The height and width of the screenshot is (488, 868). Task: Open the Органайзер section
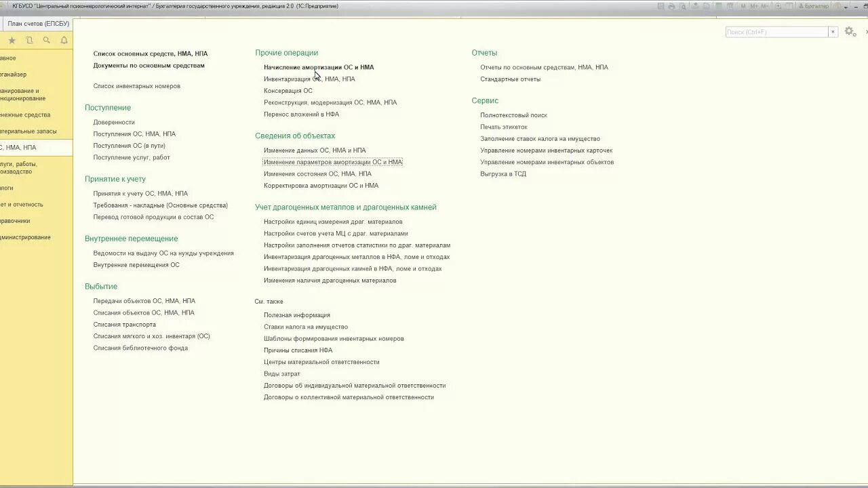pyautogui.click(x=14, y=74)
